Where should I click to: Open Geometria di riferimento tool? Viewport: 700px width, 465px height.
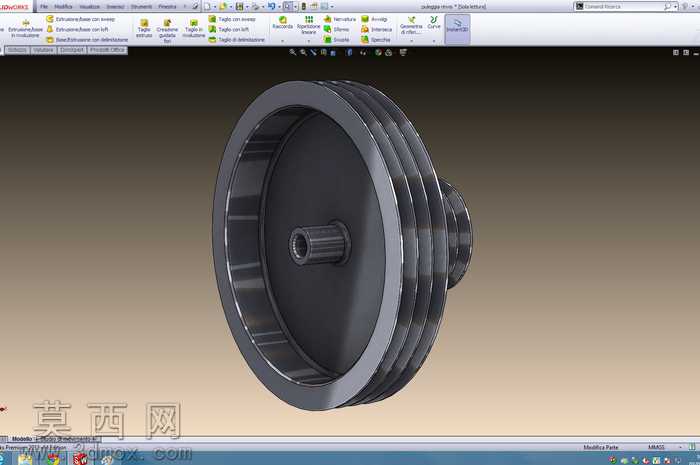(x=411, y=25)
